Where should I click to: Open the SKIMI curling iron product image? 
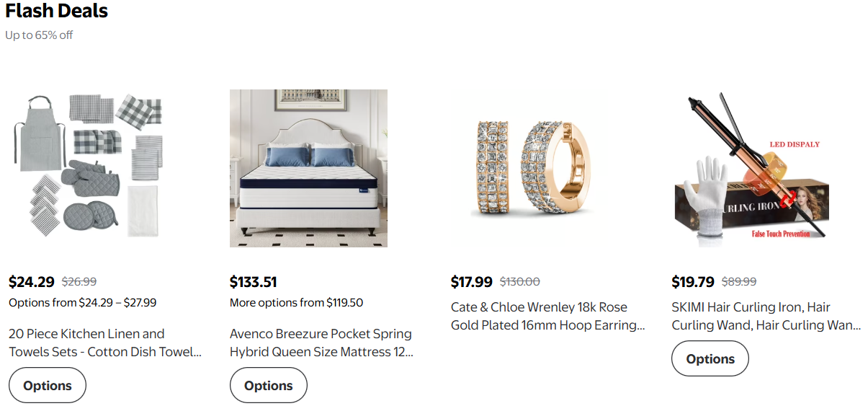point(751,168)
